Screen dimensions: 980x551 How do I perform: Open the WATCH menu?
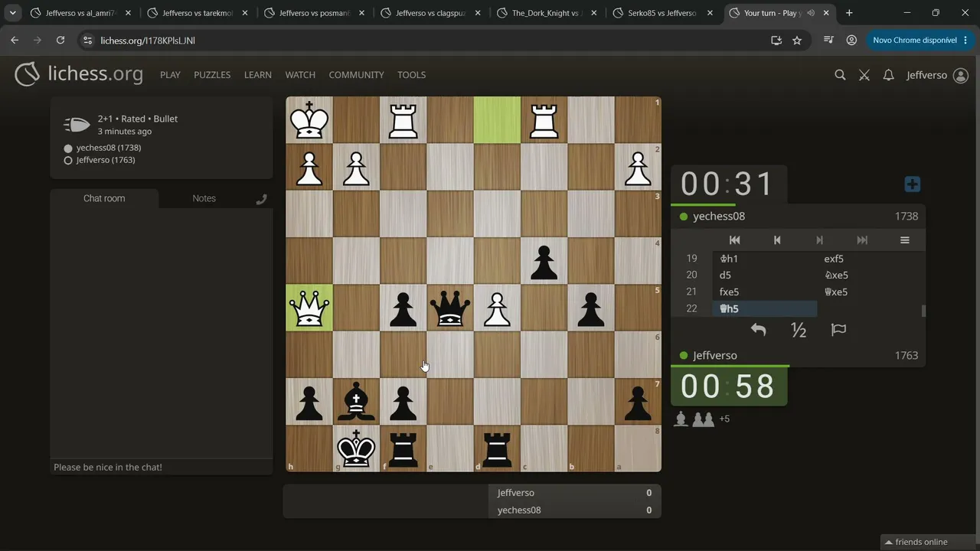pyautogui.click(x=300, y=75)
